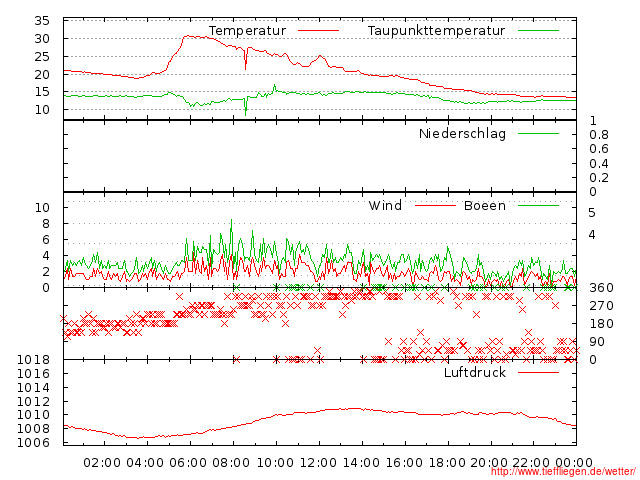Click the Beaufort 5 value right of wind chart
Image resolution: width=640 pixels, height=480 pixels.
click(592, 213)
